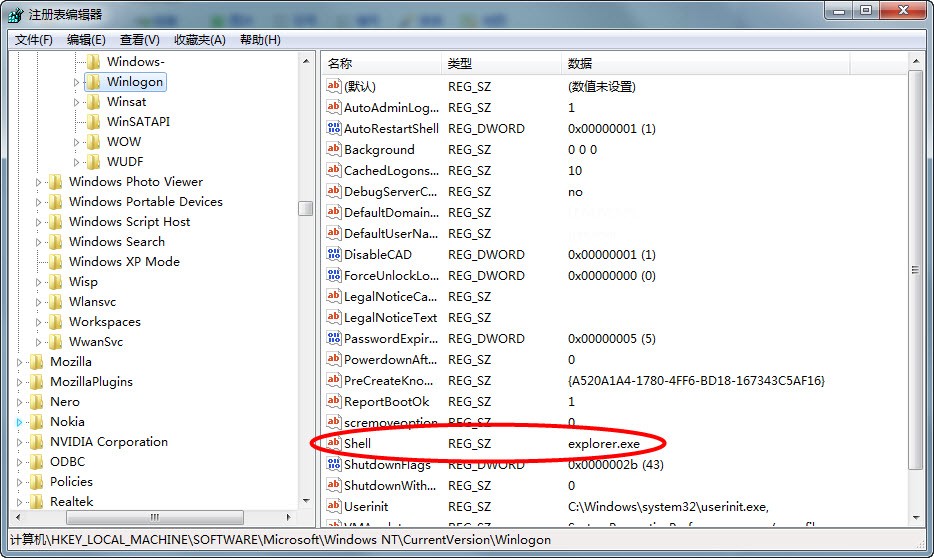This screenshot has height=558, width=934.
Task: Expand the Windows Search node
Action: pos(38,242)
